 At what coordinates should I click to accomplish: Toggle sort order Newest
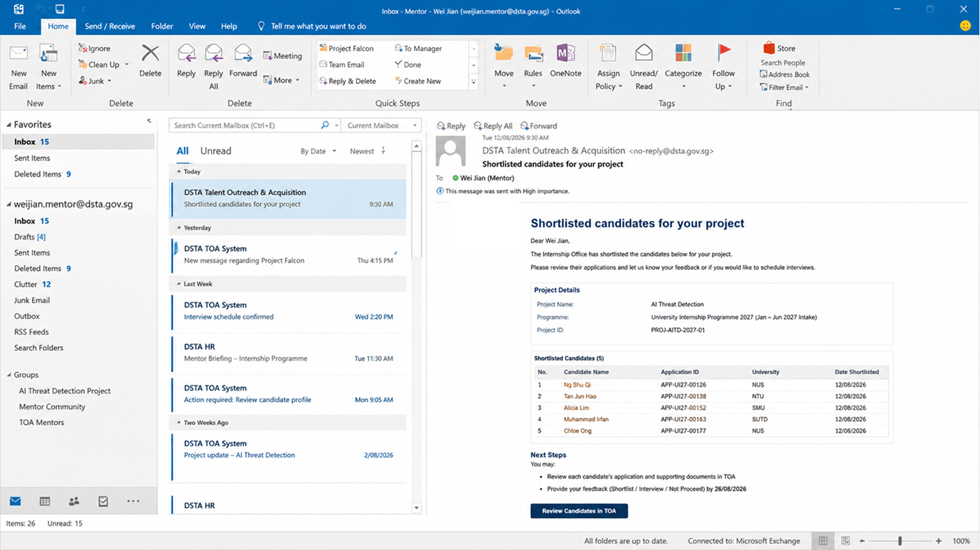coord(368,151)
